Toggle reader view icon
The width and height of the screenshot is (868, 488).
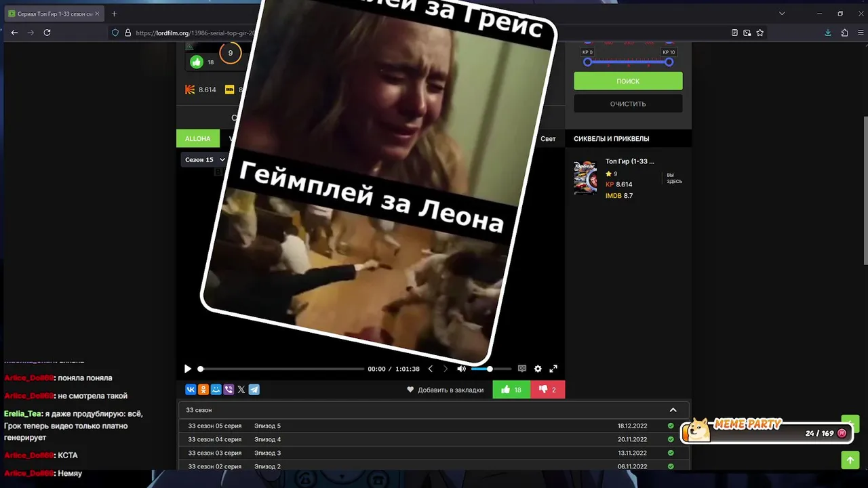click(734, 33)
